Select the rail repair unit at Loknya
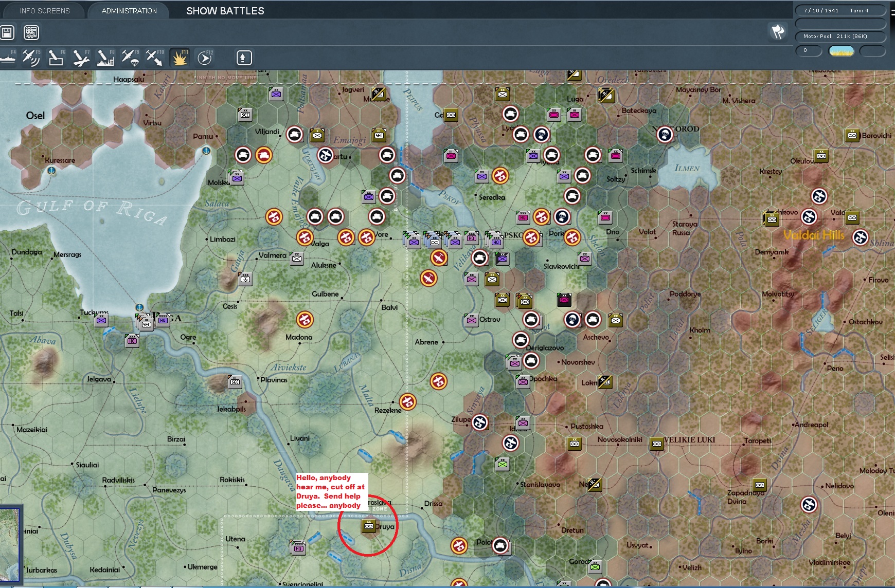Image resolution: width=895 pixels, height=588 pixels. coord(605,382)
